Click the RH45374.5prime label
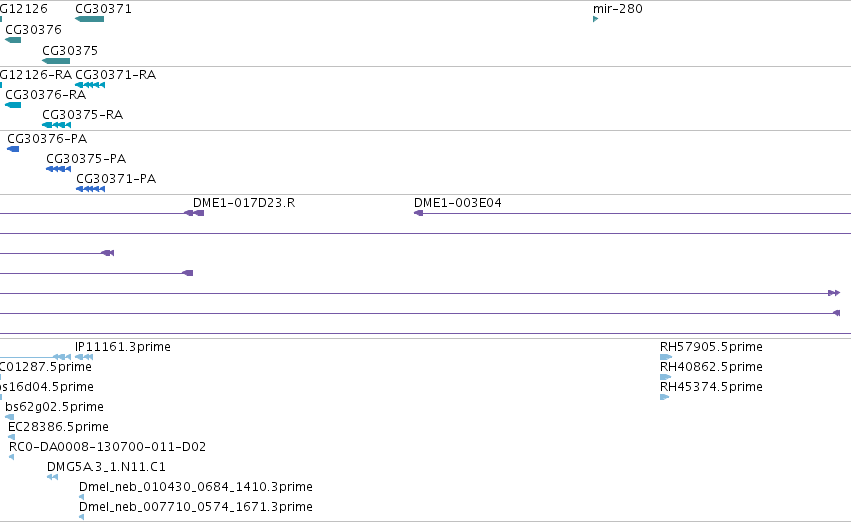The height and width of the screenshot is (522, 851). [711, 386]
